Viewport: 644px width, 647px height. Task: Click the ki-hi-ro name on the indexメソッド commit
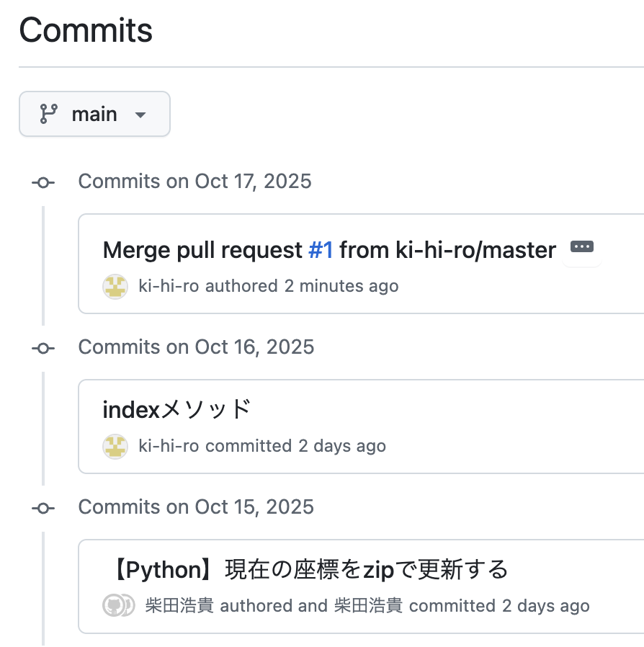(x=169, y=446)
